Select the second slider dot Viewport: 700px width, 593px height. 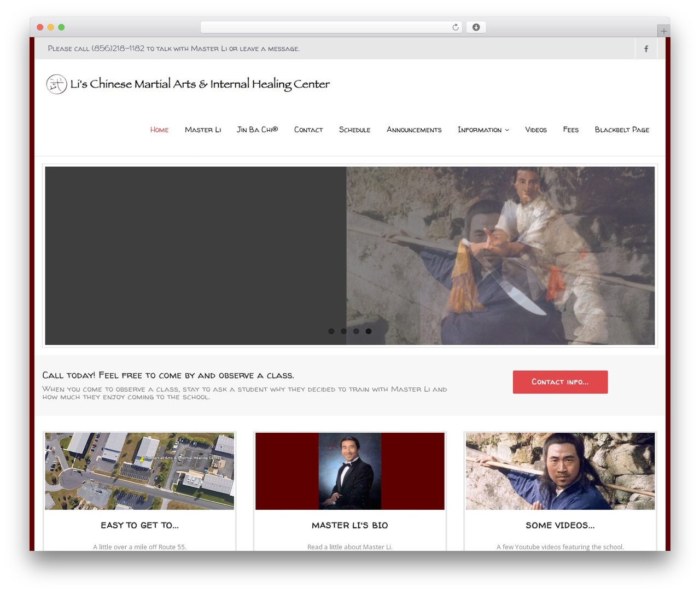pos(343,331)
